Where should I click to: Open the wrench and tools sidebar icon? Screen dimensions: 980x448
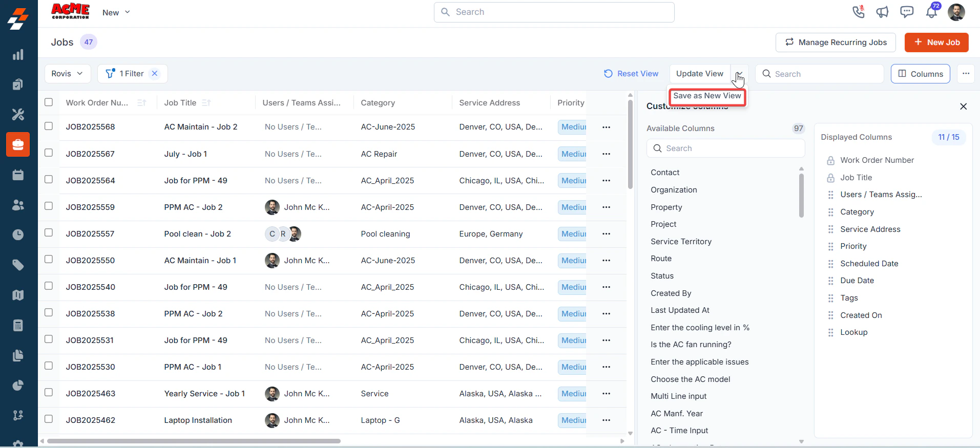click(18, 114)
